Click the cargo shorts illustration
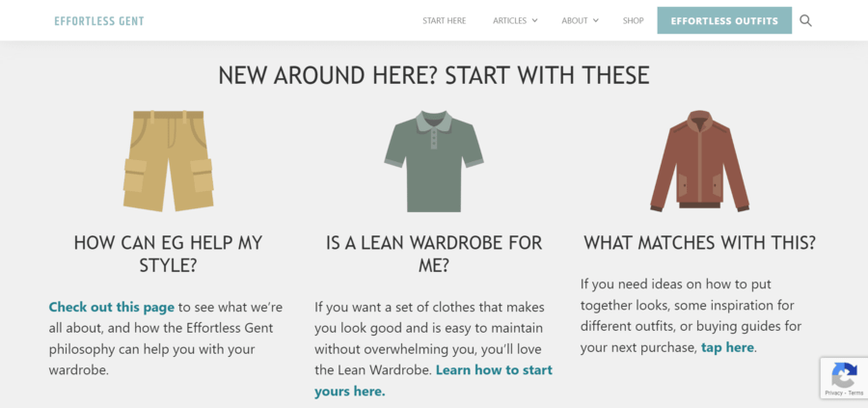The height and width of the screenshot is (408, 868). [x=168, y=160]
